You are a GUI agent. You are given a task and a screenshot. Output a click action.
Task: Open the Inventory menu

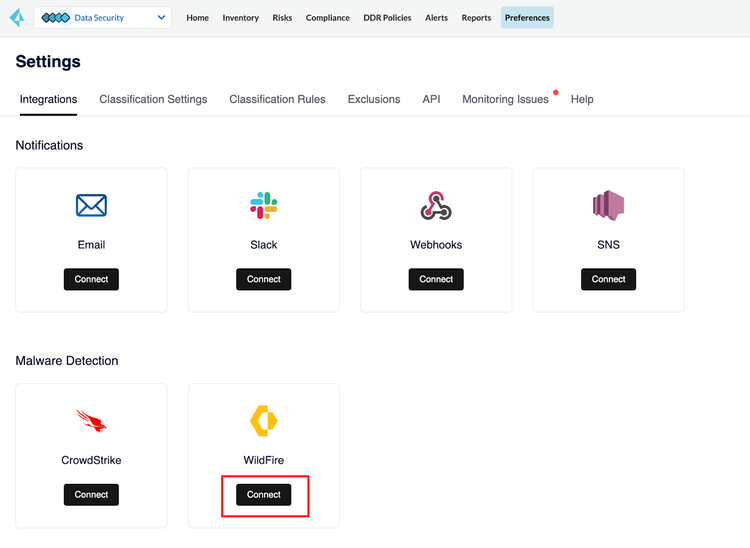pos(240,18)
